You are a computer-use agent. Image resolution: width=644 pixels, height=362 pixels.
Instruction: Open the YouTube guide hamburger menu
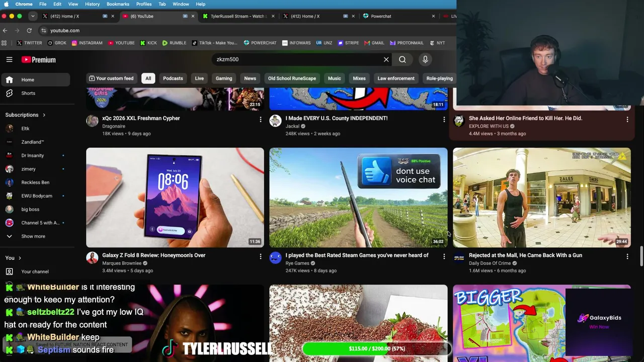pos(9,59)
